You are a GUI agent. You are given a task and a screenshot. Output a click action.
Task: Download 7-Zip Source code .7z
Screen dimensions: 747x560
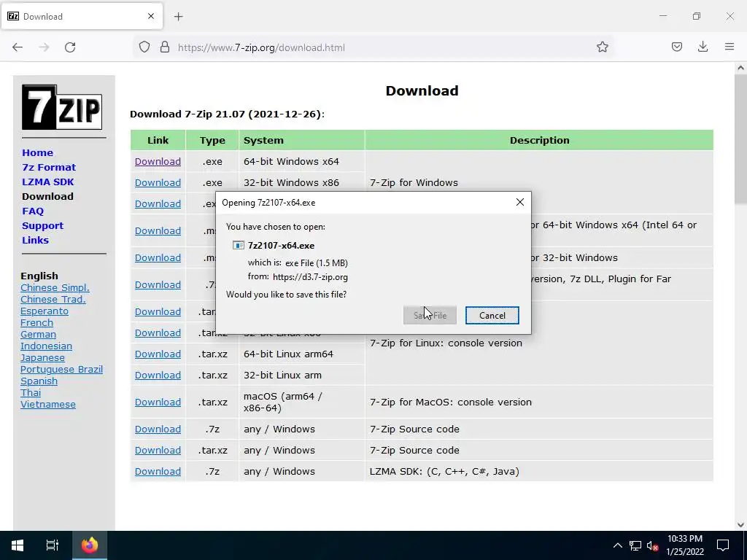coord(158,429)
